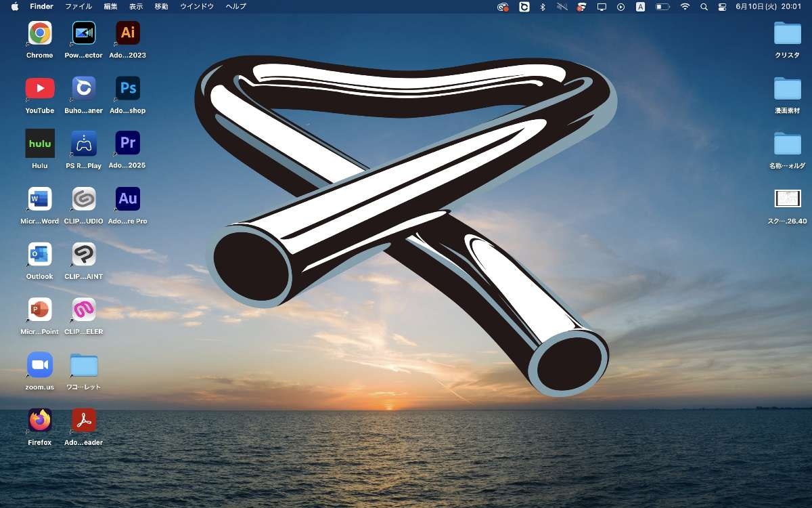Select the Adobe Audition icon
This screenshot has height=508, width=812.
[127, 199]
